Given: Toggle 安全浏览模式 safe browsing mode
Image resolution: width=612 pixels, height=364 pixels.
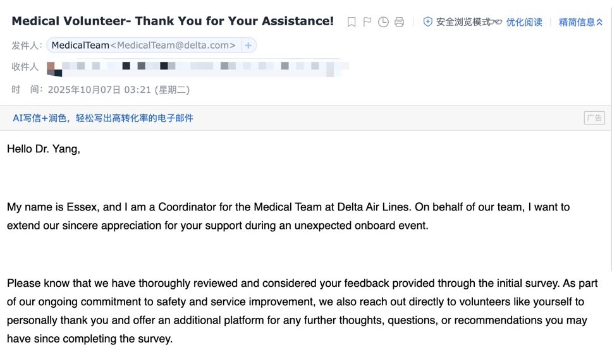Looking at the screenshot, I should point(462,22).
